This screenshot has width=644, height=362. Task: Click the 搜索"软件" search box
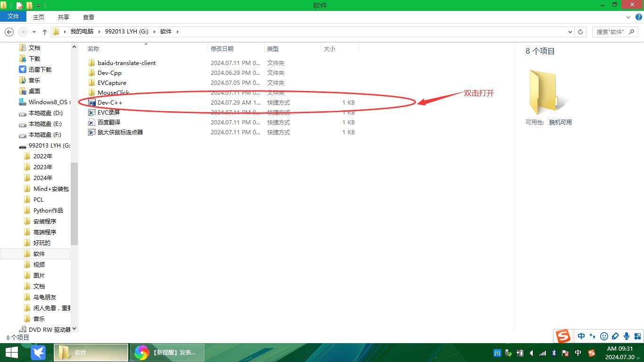[x=615, y=32]
